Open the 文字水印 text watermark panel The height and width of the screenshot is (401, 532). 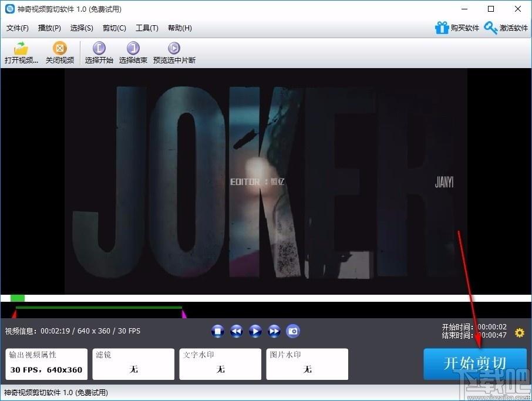pos(220,364)
